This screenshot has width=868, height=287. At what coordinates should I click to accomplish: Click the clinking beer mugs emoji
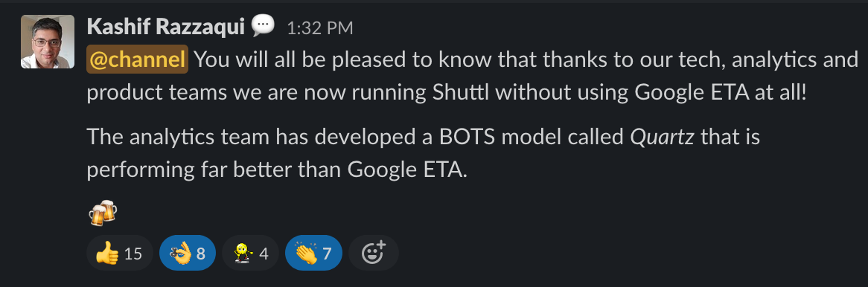[x=103, y=213]
